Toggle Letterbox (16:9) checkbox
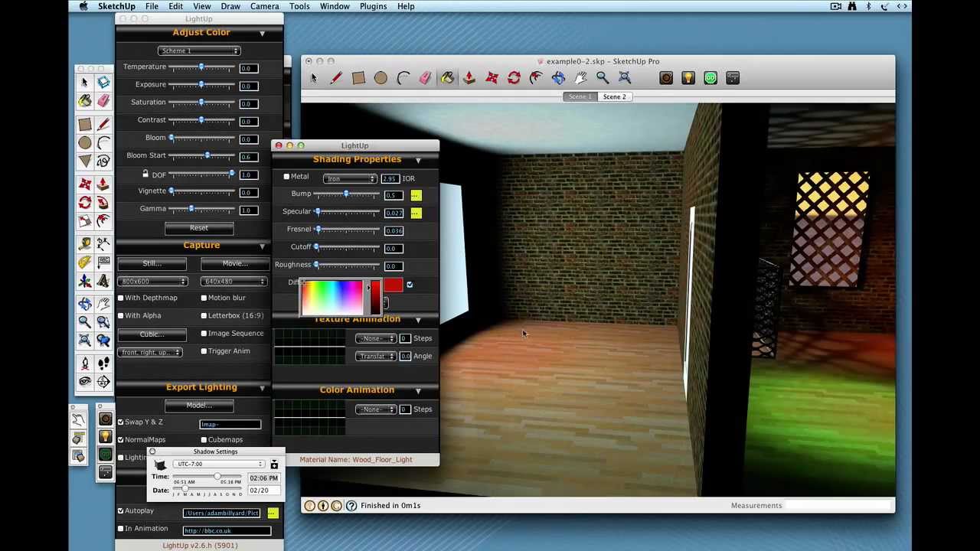This screenshot has width=980, height=551. (x=204, y=315)
